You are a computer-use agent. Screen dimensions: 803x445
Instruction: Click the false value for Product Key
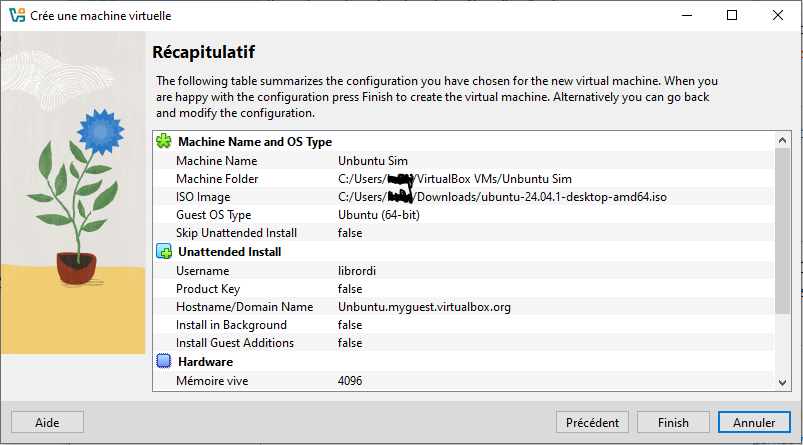[350, 289]
